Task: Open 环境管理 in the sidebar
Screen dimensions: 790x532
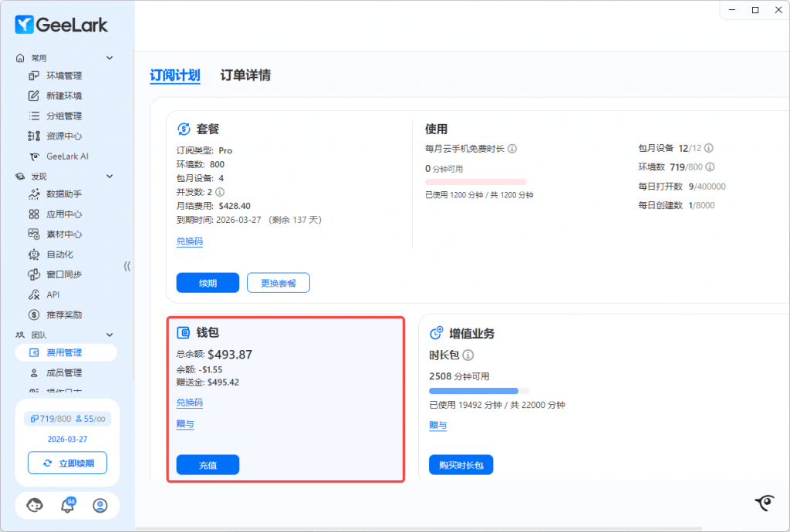Action: 63,76
